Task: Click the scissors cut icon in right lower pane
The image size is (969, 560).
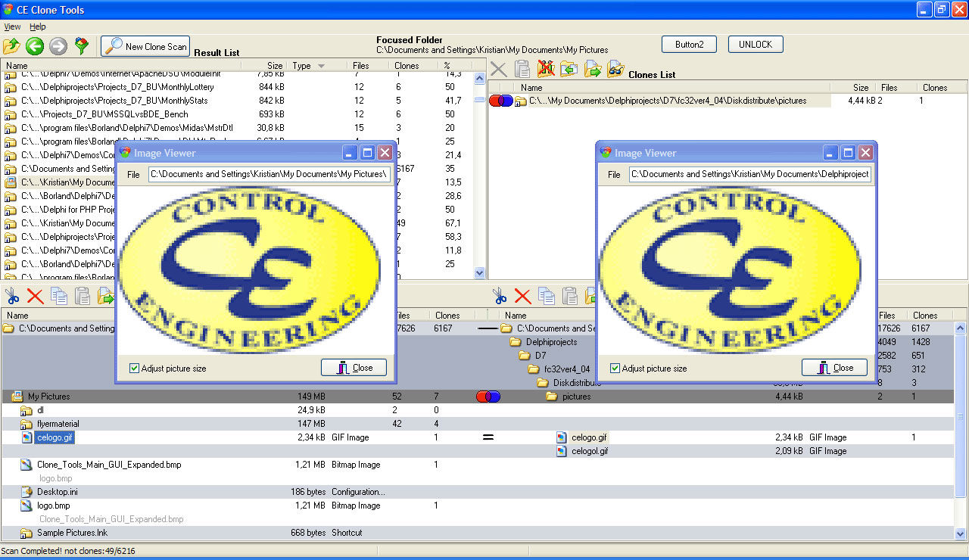Action: tap(499, 296)
